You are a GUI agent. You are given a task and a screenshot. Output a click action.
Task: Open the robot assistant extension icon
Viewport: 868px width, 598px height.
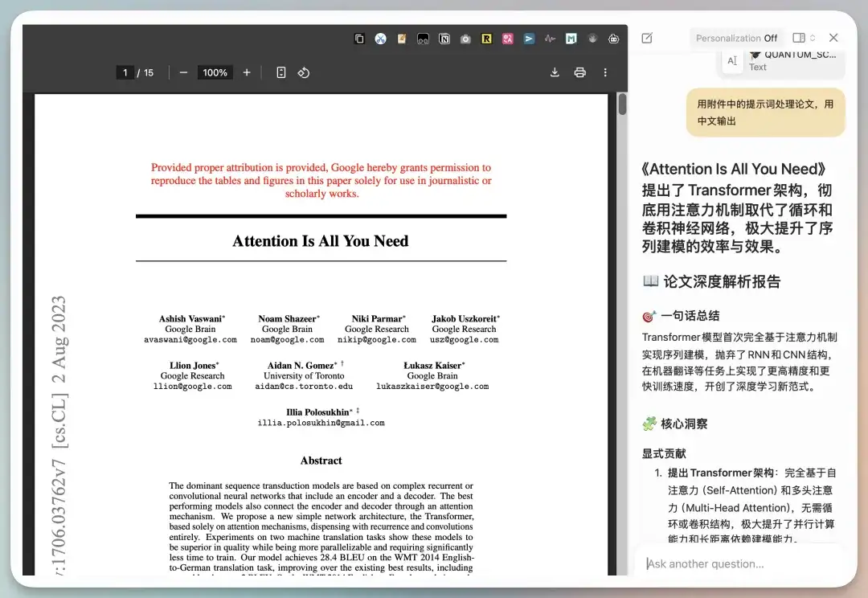coord(613,39)
